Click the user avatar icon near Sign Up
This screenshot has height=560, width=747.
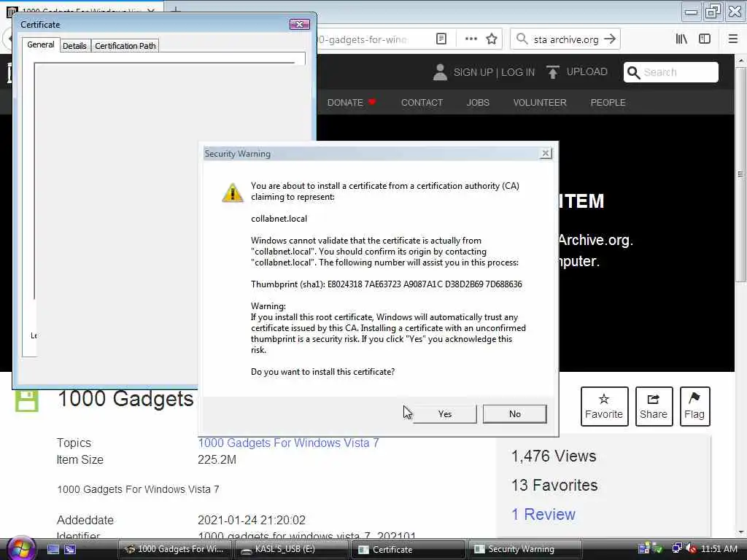440,72
